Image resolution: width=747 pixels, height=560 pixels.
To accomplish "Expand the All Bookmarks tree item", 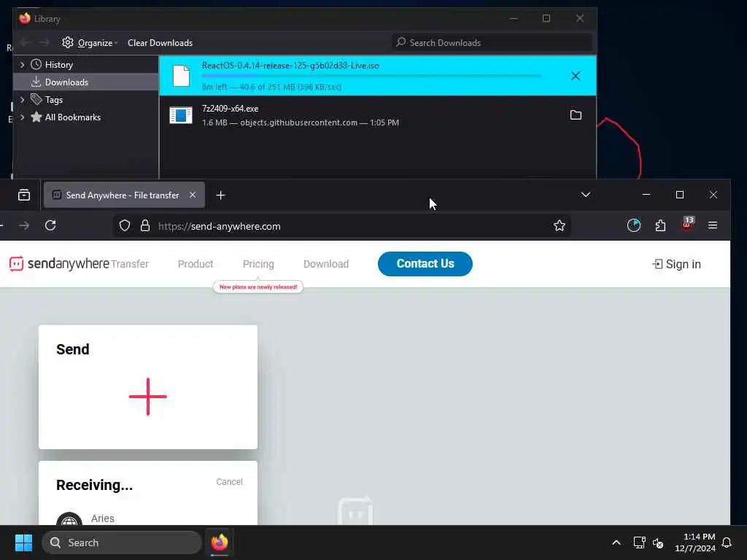I will [x=22, y=117].
